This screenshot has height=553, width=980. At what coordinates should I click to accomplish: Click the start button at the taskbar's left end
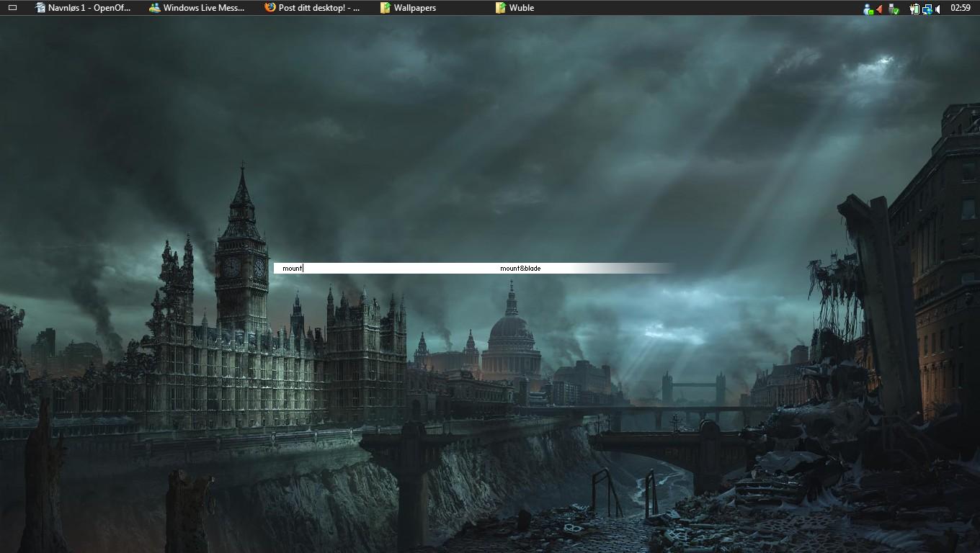pos(12,8)
